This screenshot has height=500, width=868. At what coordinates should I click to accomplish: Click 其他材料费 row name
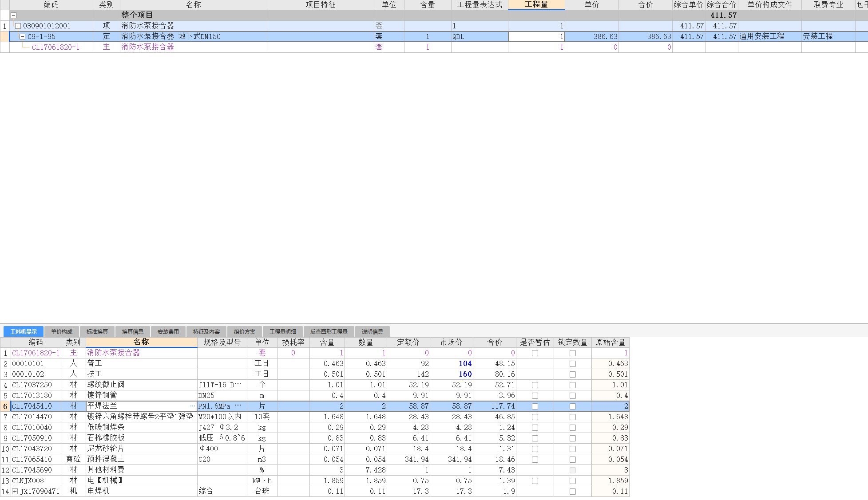pyautogui.click(x=142, y=470)
